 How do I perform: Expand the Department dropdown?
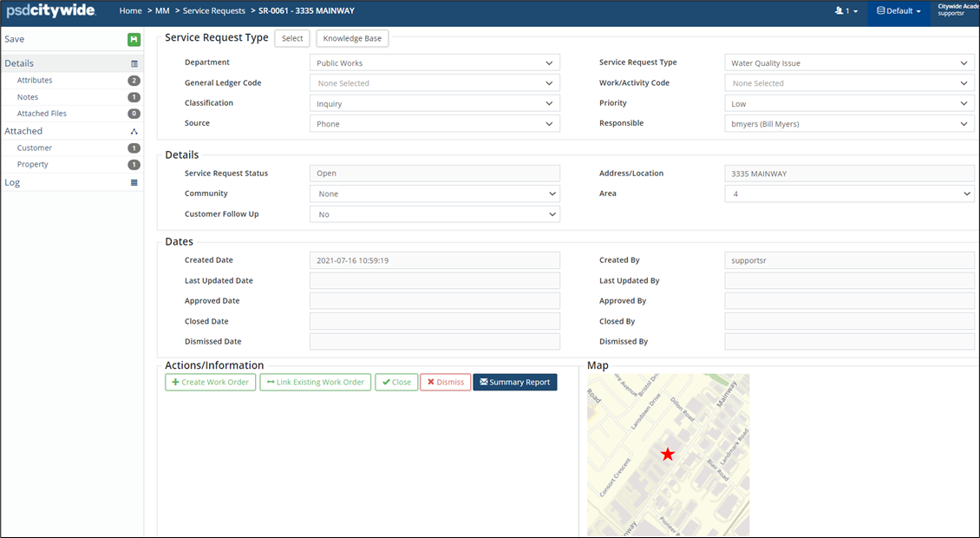click(x=434, y=63)
